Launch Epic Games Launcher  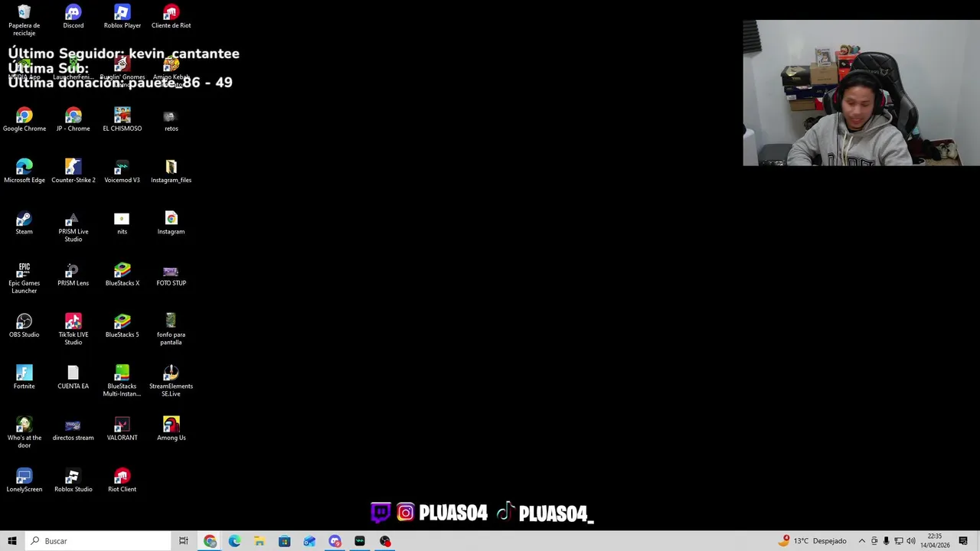click(x=24, y=278)
